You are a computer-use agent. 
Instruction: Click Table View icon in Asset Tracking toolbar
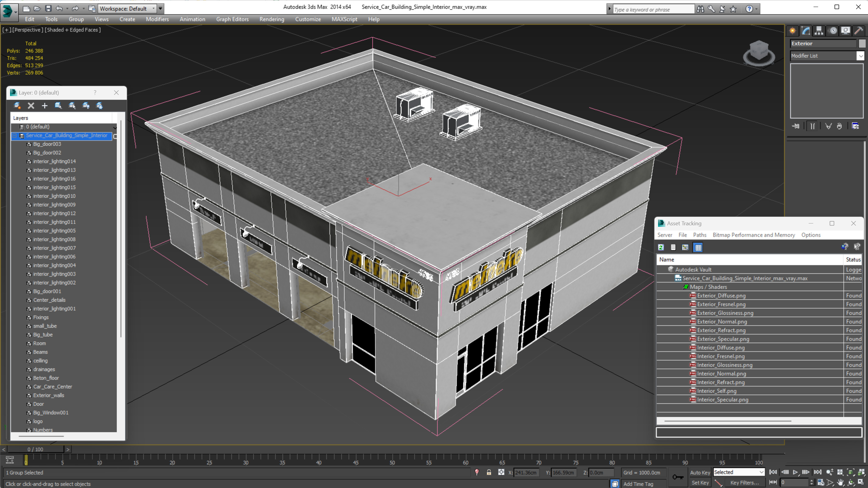tap(698, 247)
